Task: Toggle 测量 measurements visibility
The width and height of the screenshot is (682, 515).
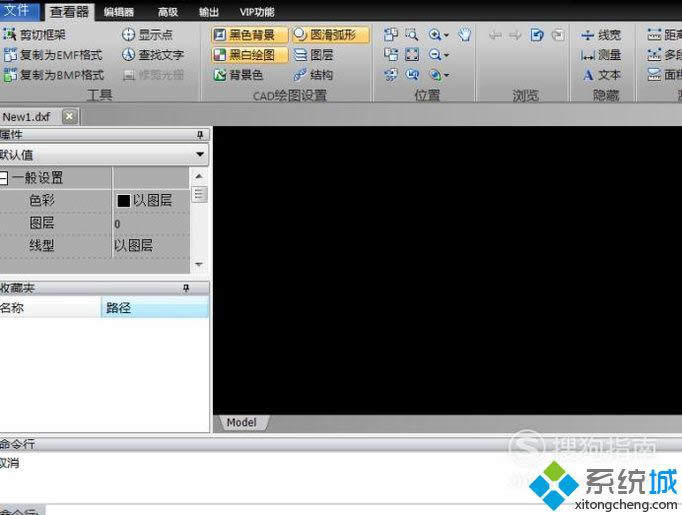Action: coord(601,55)
